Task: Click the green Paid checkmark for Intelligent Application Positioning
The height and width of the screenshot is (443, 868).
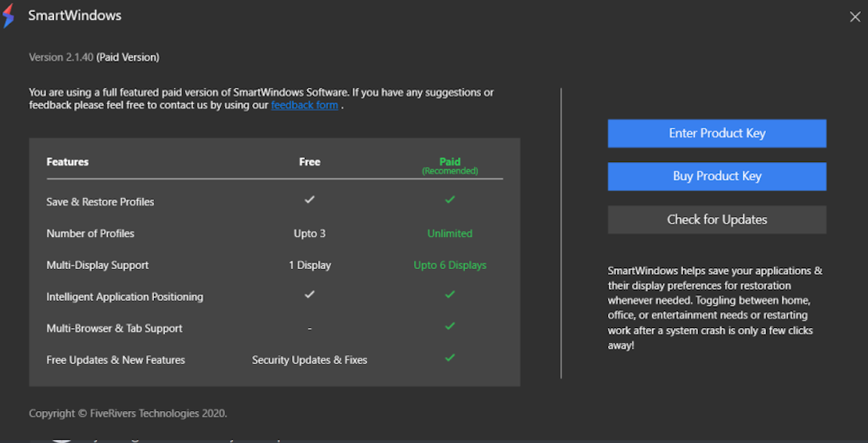Action: (450, 295)
